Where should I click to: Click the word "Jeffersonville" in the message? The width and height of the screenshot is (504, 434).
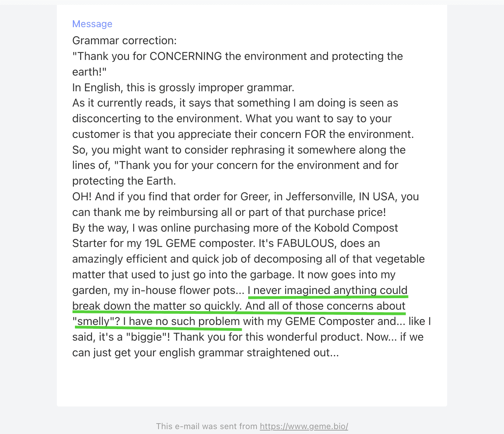[319, 197]
